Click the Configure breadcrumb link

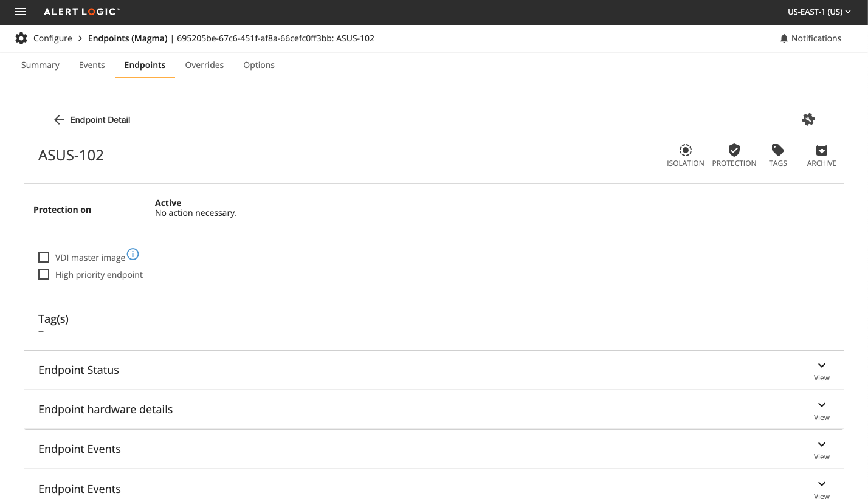point(53,38)
